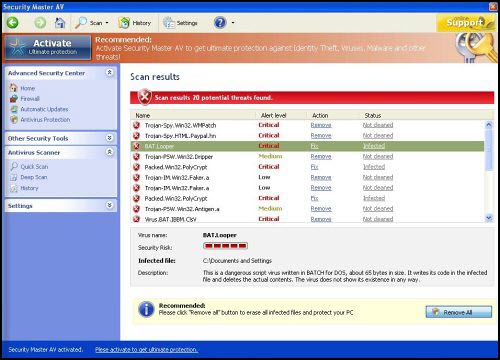Click the Deep Scan sidebar icon

(x=14, y=177)
